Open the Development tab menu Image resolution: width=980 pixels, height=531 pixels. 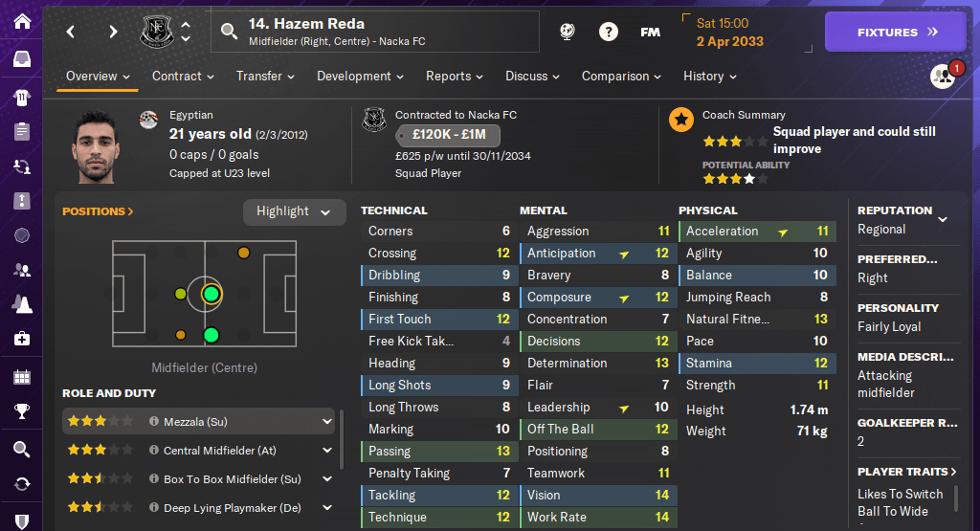[x=360, y=77]
